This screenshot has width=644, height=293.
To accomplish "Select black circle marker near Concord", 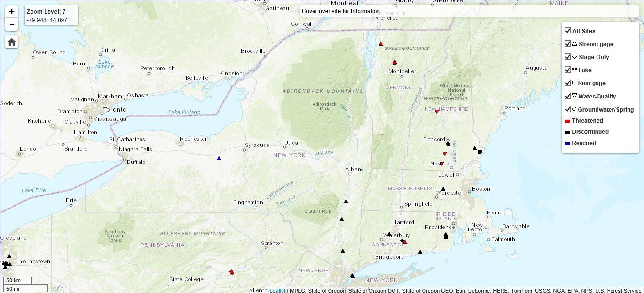I will pos(448,144).
